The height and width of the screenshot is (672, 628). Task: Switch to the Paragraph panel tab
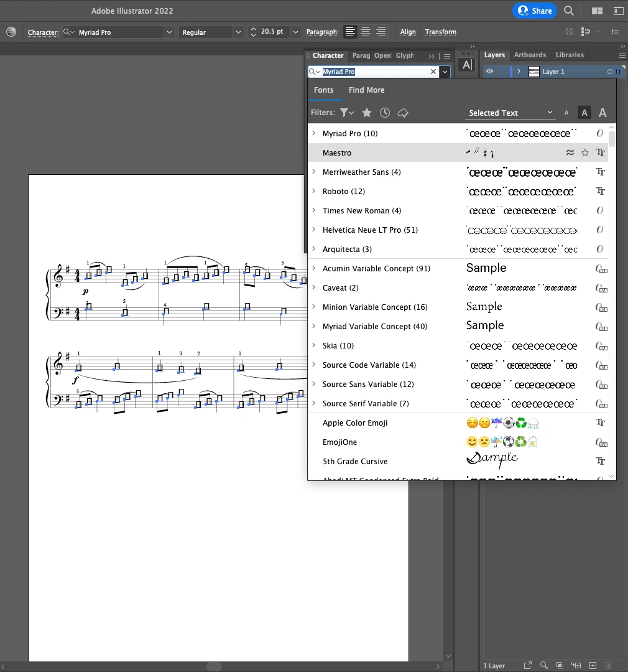coord(361,56)
